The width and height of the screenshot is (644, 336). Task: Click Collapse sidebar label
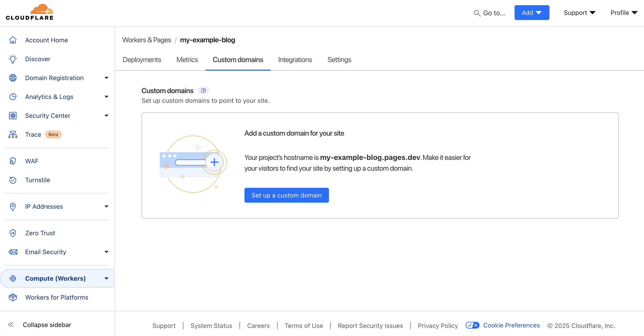coord(47,325)
